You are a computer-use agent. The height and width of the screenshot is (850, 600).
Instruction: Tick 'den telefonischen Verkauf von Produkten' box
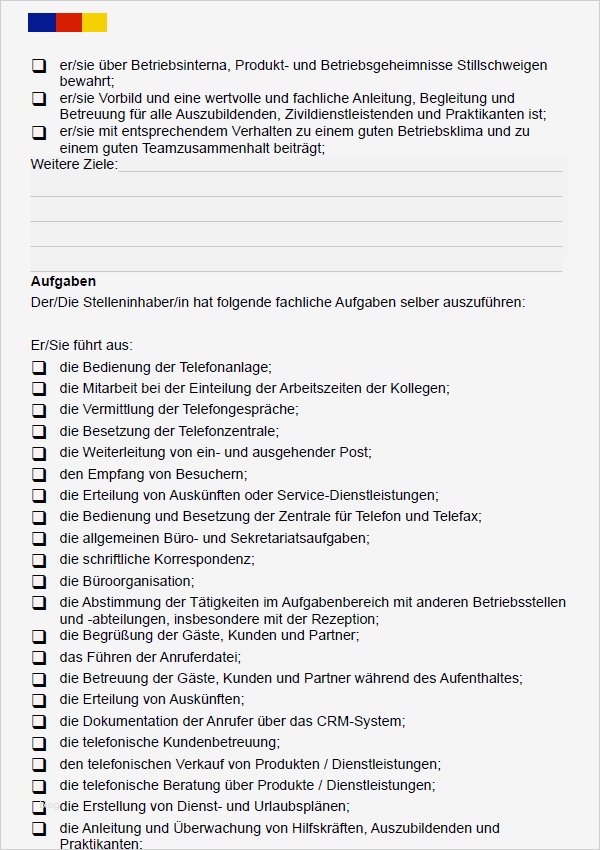pyautogui.click(x=39, y=765)
